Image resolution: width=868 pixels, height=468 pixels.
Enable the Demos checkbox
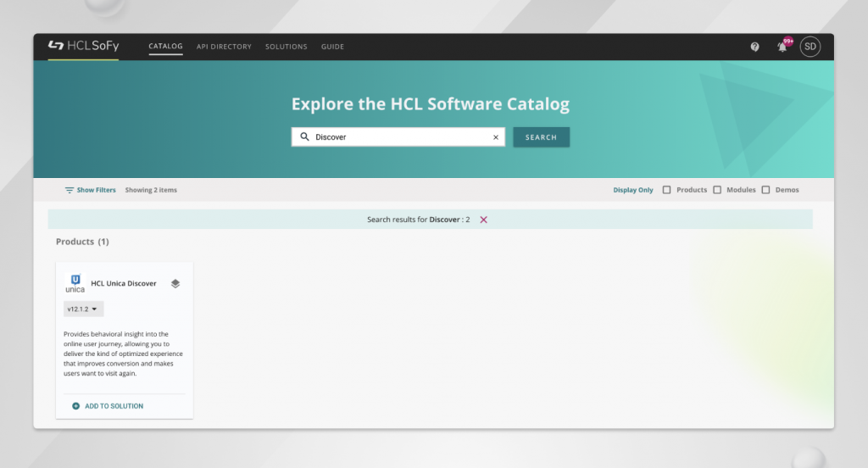coord(765,190)
